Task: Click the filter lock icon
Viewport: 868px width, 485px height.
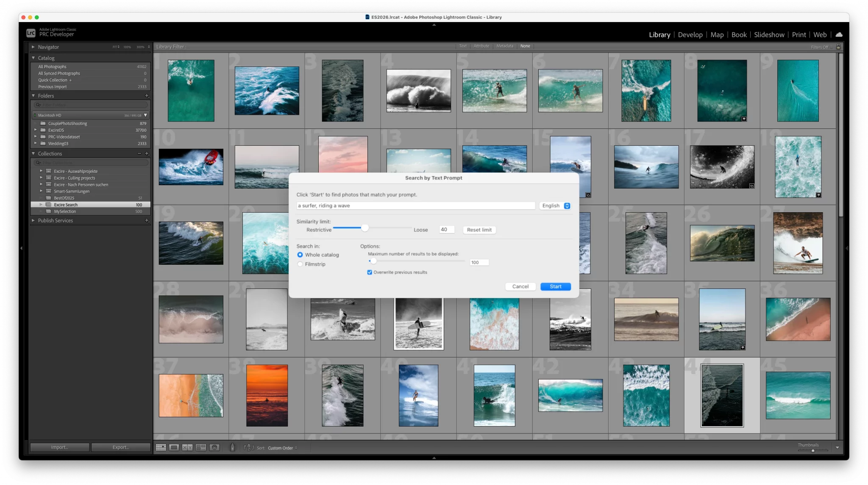Action: click(838, 47)
